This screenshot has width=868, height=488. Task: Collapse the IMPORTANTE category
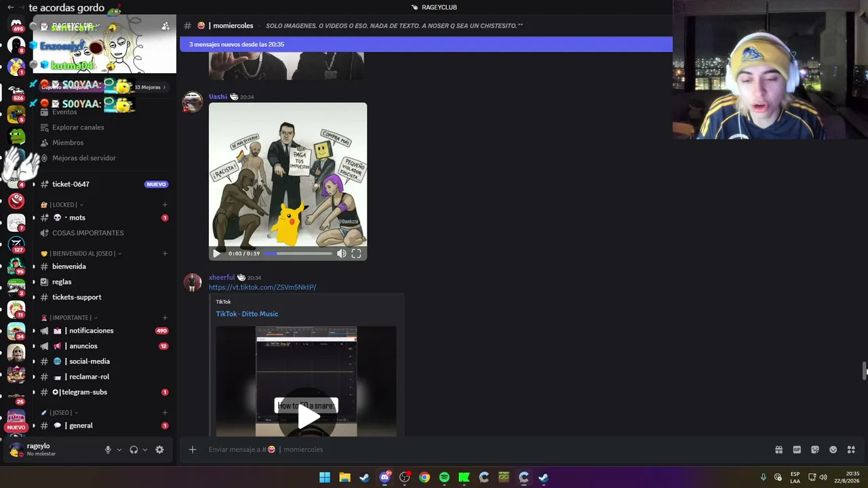tap(70, 318)
